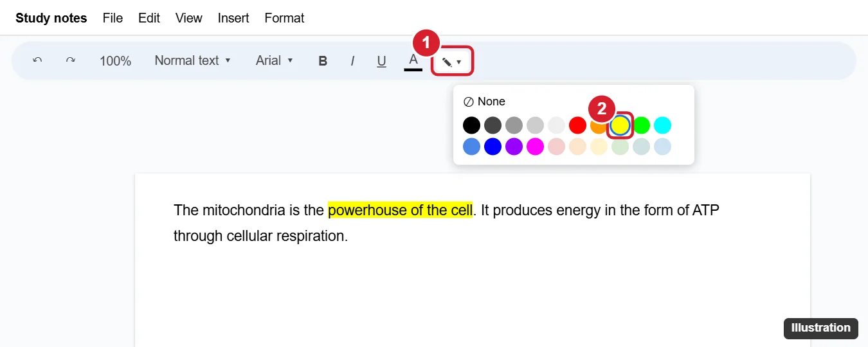
Task: Open the 100% zoom level control
Action: [116, 60]
